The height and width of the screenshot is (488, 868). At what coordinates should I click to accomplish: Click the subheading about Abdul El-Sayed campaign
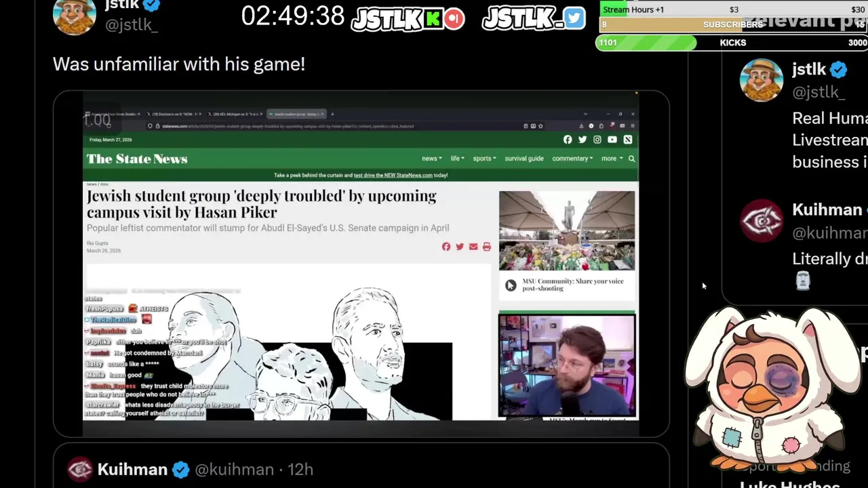(268, 228)
